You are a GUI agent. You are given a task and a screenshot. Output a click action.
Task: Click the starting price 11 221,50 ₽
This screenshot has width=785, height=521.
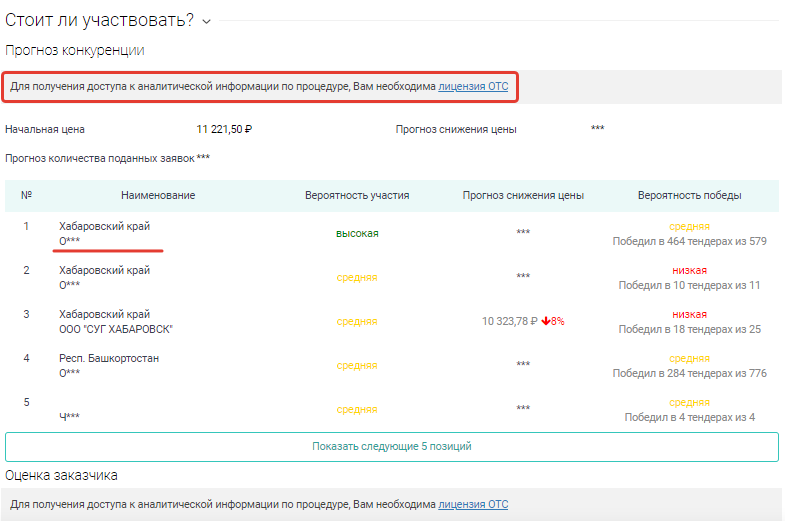click(x=224, y=129)
